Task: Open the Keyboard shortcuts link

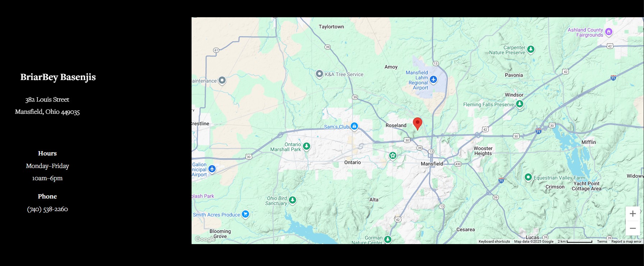Action: 494,242
